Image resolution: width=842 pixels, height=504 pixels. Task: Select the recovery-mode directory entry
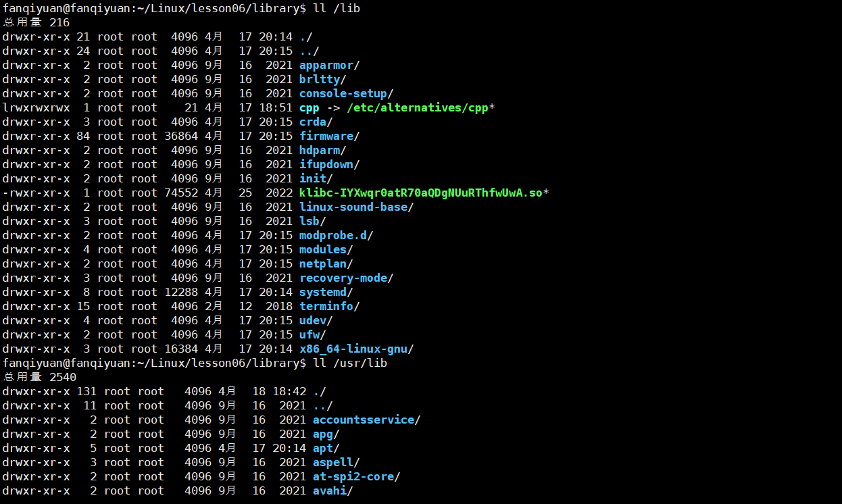coord(343,278)
